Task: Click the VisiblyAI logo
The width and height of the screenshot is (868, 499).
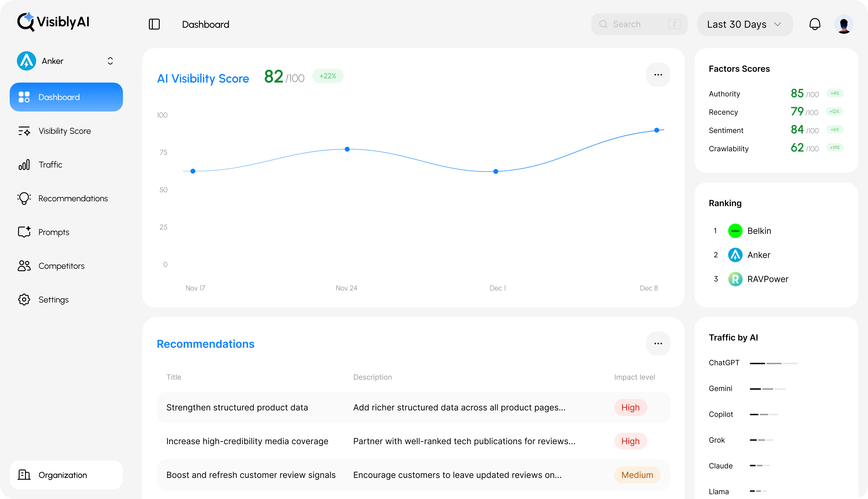Action: pos(53,22)
